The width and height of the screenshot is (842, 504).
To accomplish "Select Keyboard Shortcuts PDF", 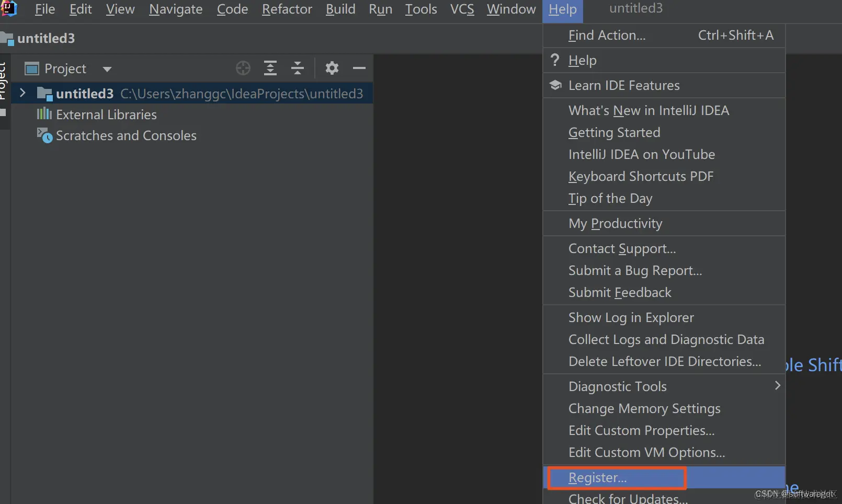I will 664,176.
